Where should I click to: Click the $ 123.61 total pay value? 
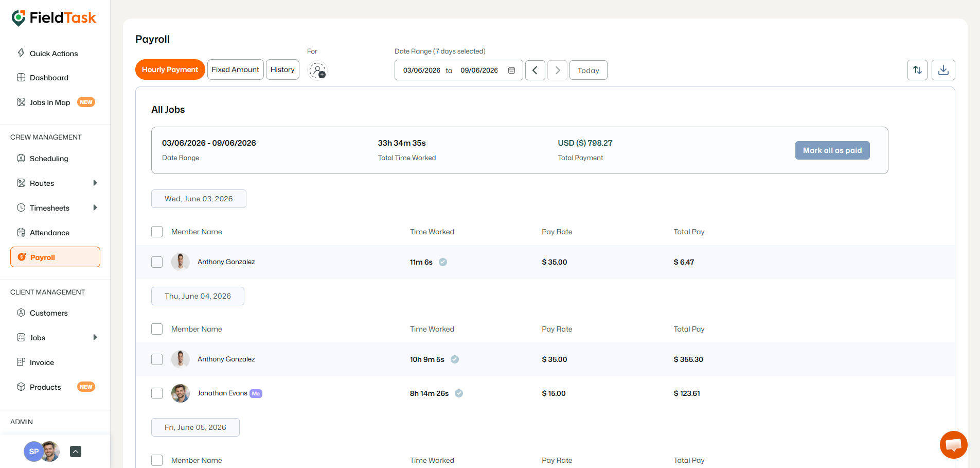687,393
